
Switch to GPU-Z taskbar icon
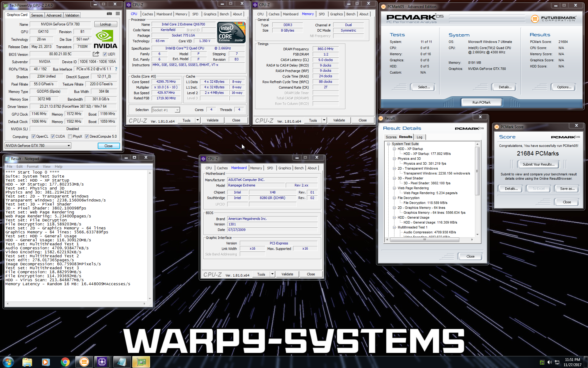pos(141,362)
